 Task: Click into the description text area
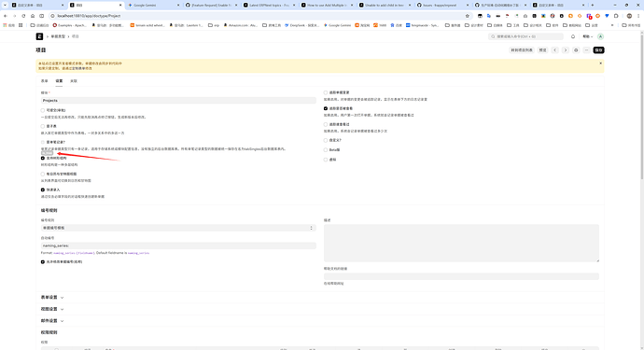[x=461, y=244]
